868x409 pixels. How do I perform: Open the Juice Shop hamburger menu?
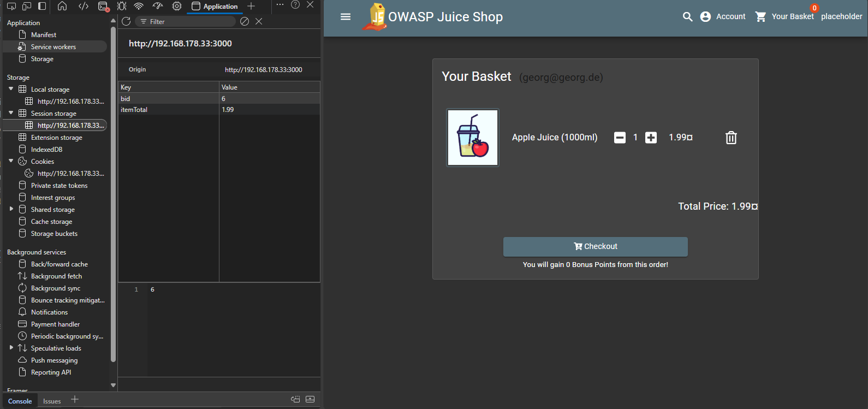pyautogui.click(x=346, y=17)
